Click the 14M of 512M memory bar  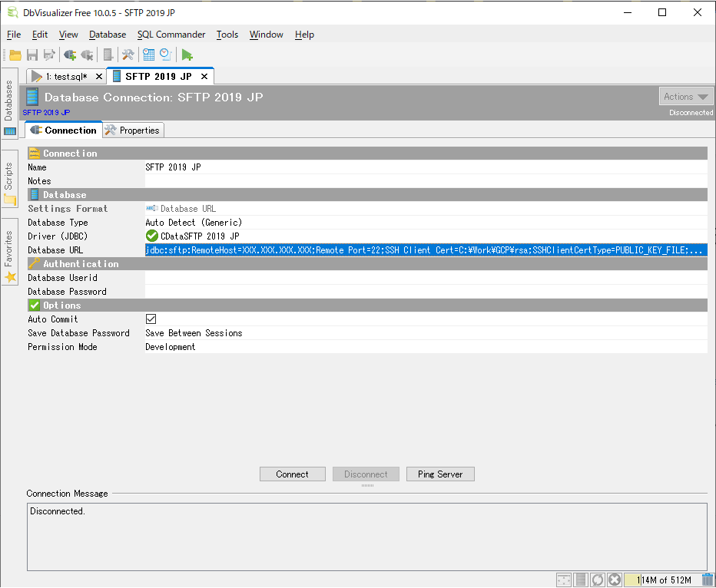pyautogui.click(x=661, y=580)
